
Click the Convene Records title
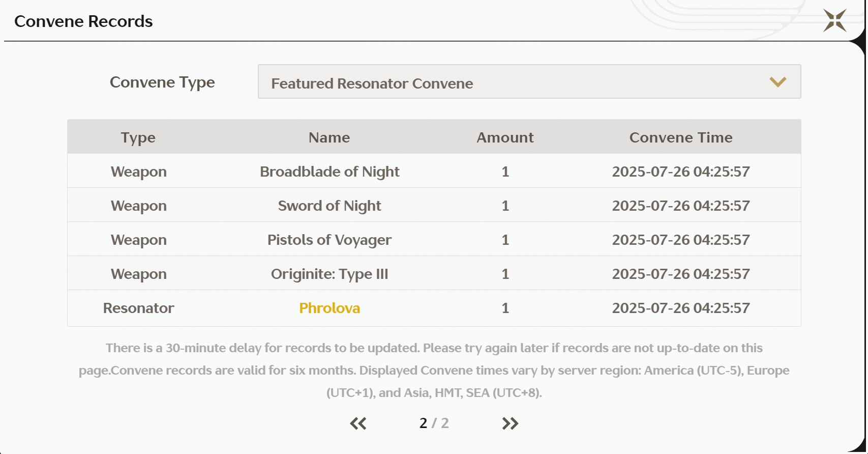pyautogui.click(x=83, y=21)
